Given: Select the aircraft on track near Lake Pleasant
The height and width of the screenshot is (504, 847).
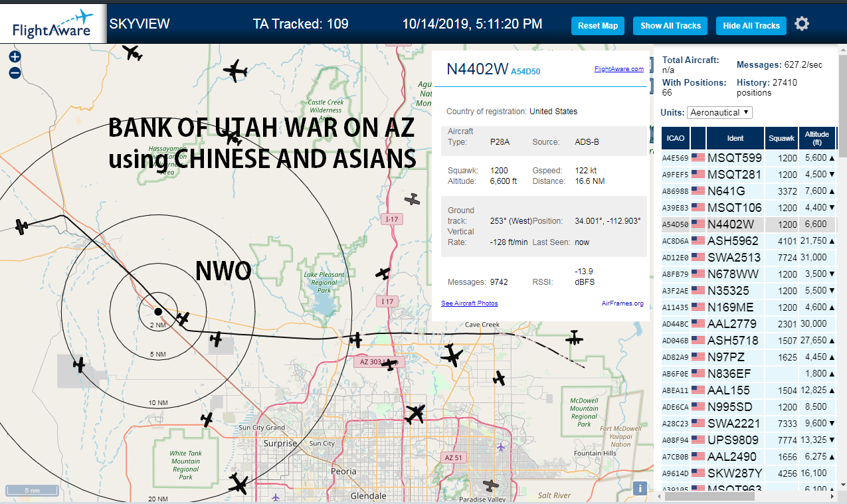Looking at the screenshot, I should coord(355,340).
